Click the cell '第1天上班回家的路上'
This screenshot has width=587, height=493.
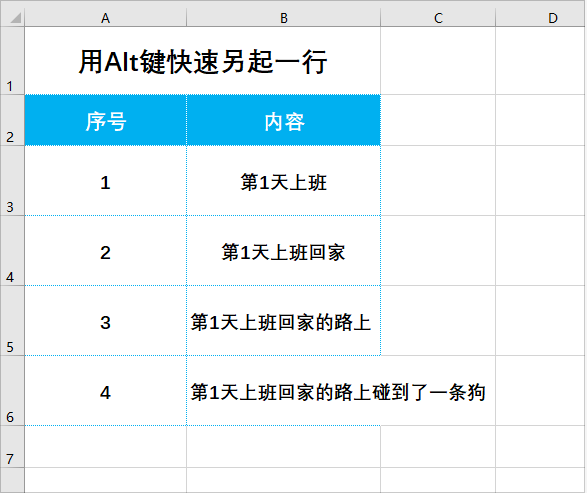point(283,320)
